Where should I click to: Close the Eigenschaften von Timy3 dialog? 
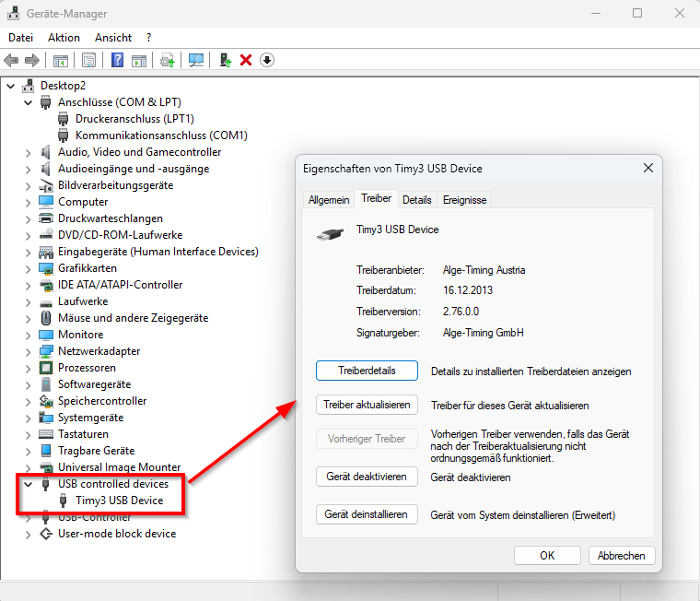[648, 168]
